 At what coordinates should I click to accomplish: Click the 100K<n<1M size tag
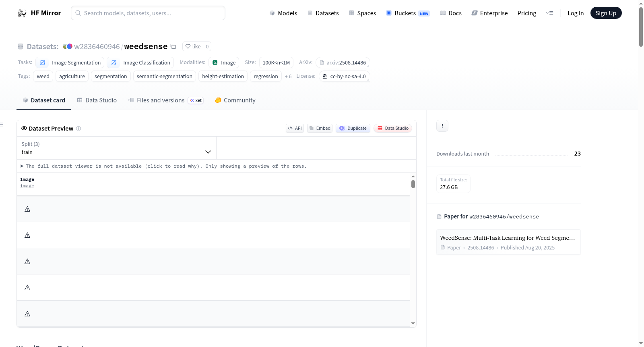pyautogui.click(x=276, y=62)
